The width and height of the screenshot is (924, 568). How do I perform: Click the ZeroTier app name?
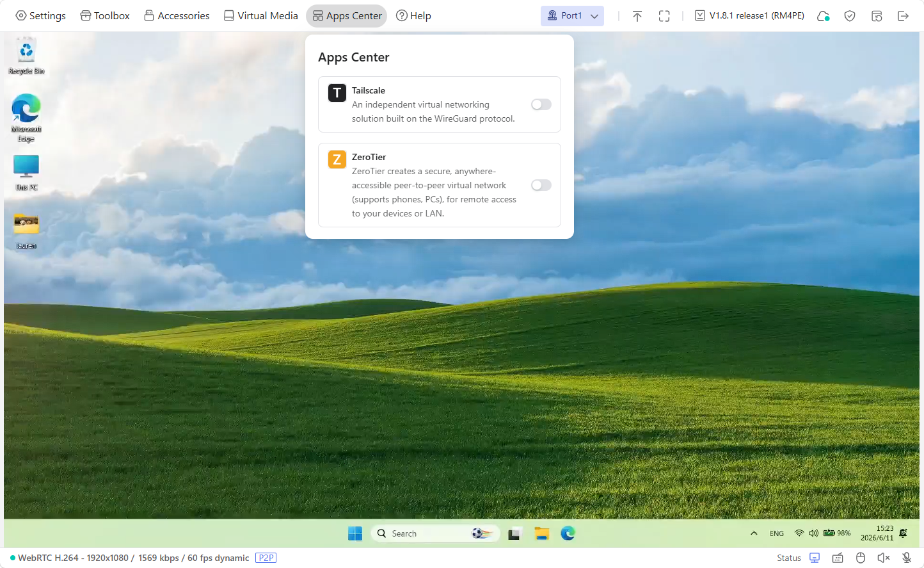tap(369, 157)
